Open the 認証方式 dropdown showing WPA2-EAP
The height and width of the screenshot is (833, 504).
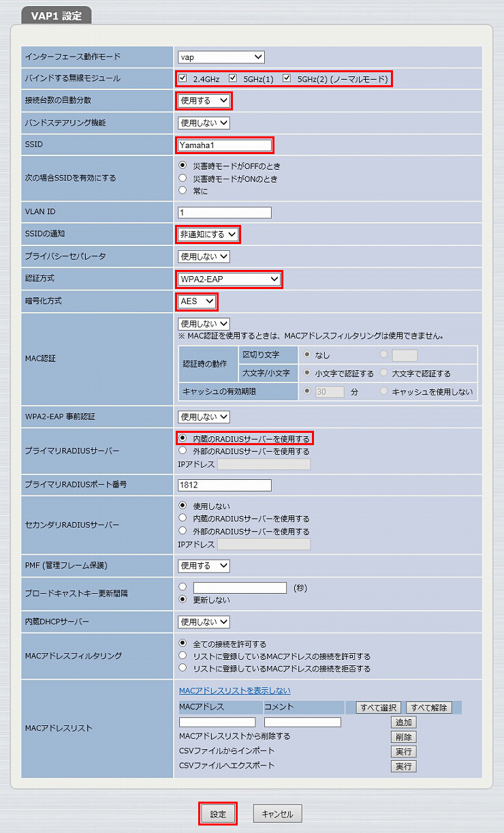(x=230, y=279)
